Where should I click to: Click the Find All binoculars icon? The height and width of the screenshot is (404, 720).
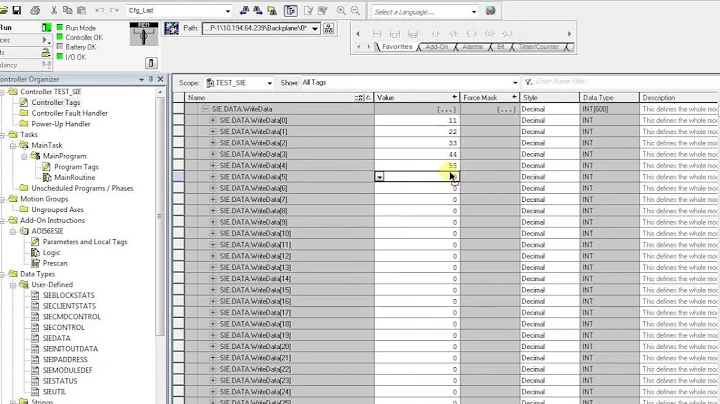coord(272,10)
